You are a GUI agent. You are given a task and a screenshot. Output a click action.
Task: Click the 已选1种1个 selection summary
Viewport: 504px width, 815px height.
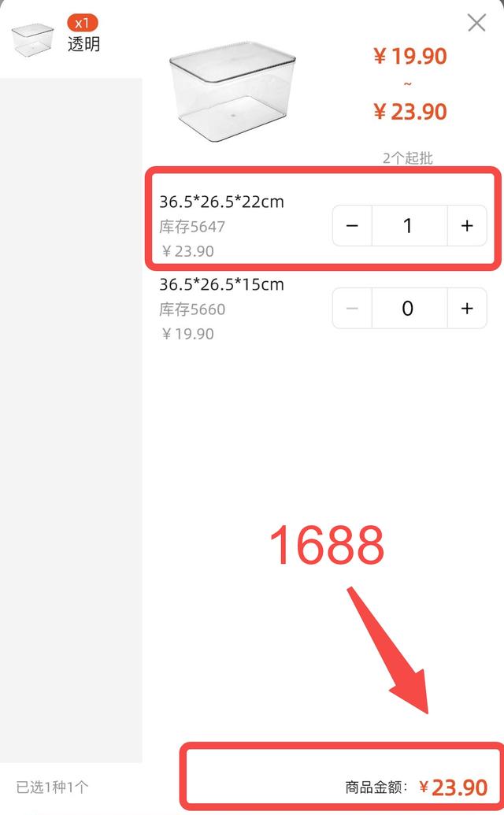pos(52,787)
